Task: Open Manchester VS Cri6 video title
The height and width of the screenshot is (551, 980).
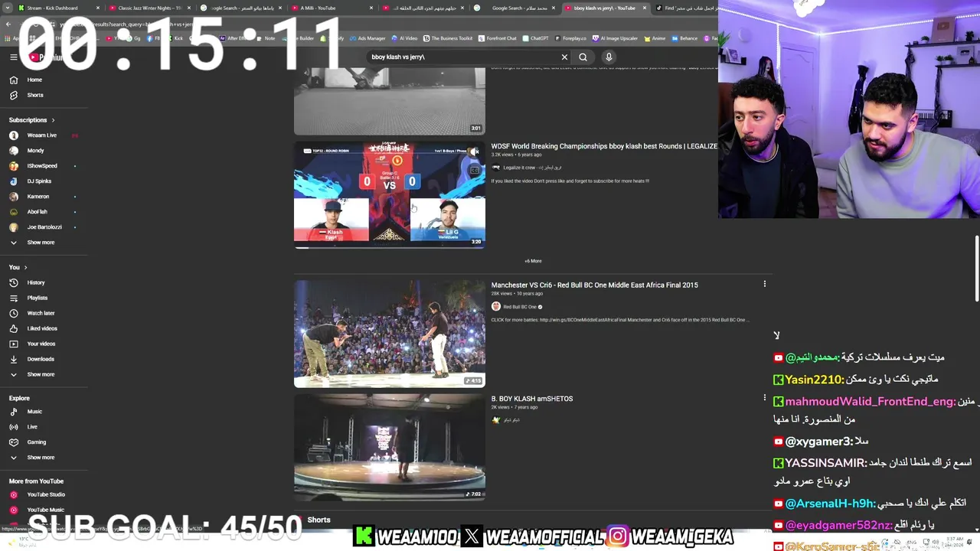Action: pos(594,285)
